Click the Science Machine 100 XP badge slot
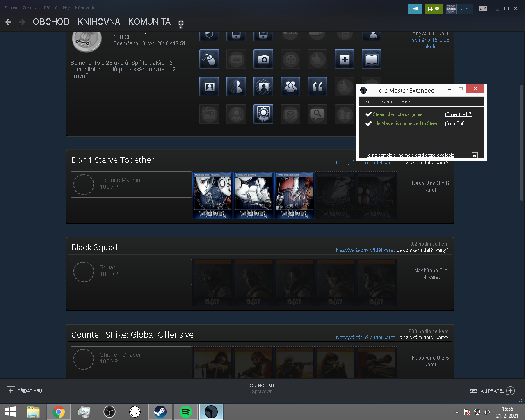 pos(131,185)
